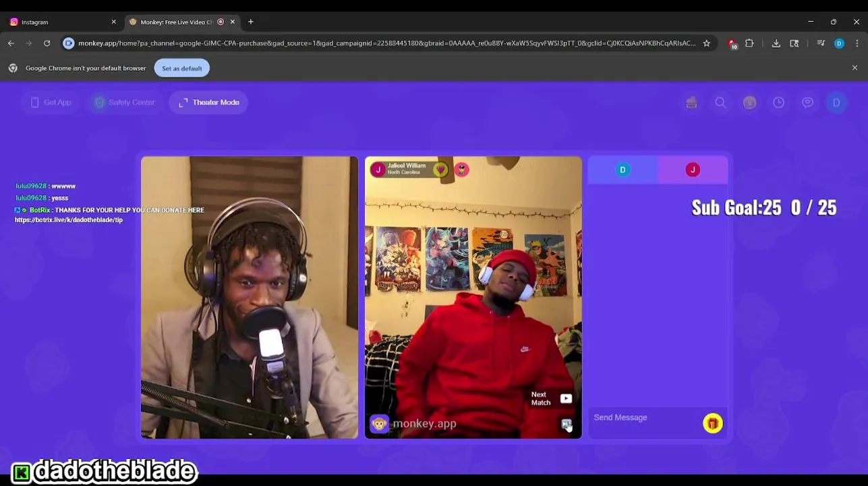868x486 pixels.
Task: Go back in browser history
Action: point(11,43)
